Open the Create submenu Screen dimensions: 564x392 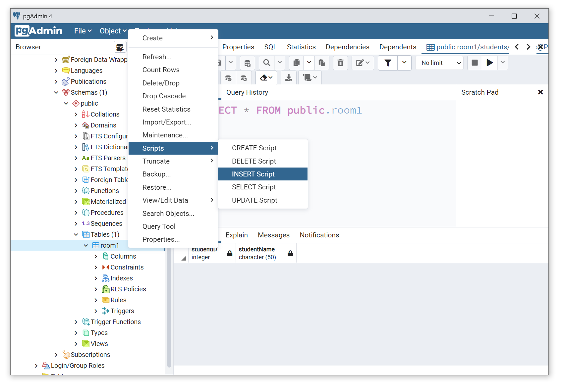(x=173, y=38)
